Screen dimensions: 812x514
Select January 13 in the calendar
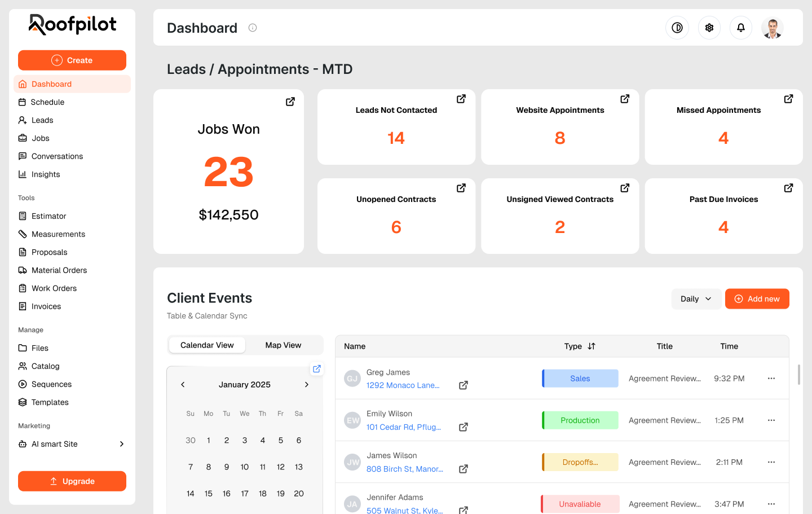tap(299, 467)
